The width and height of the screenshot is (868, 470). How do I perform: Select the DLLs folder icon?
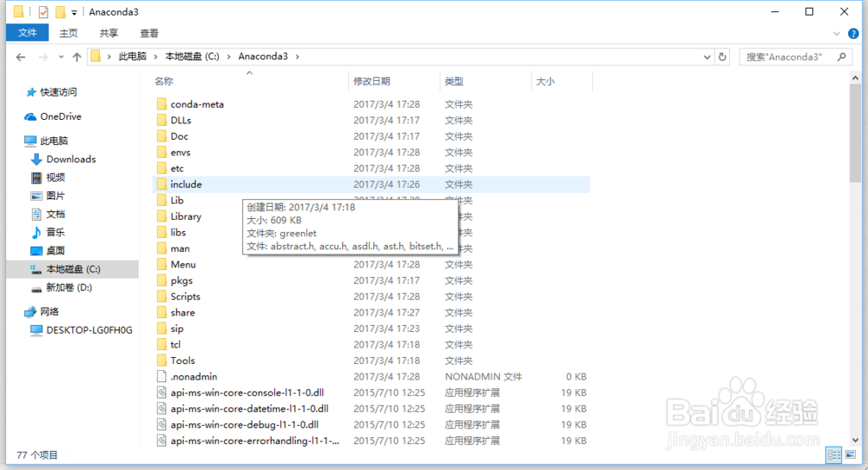[x=161, y=120]
